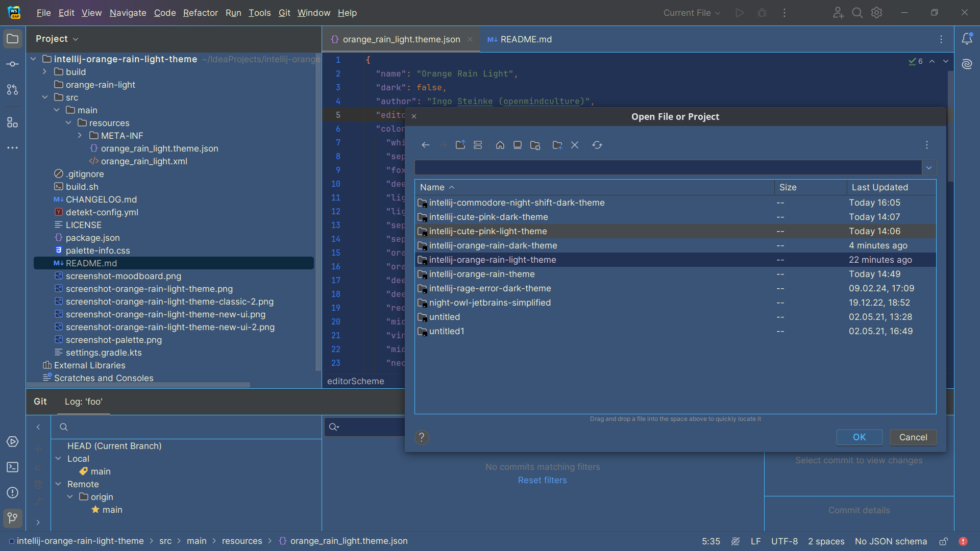The width and height of the screenshot is (980, 551).
Task: Select the intellij-orange-rain-dark-theme folder row
Action: point(493,245)
